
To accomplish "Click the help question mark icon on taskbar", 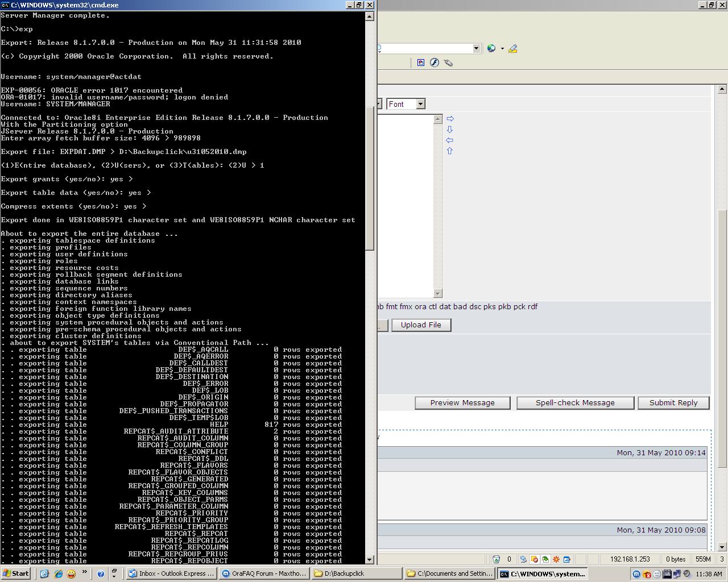I will click(101, 573).
